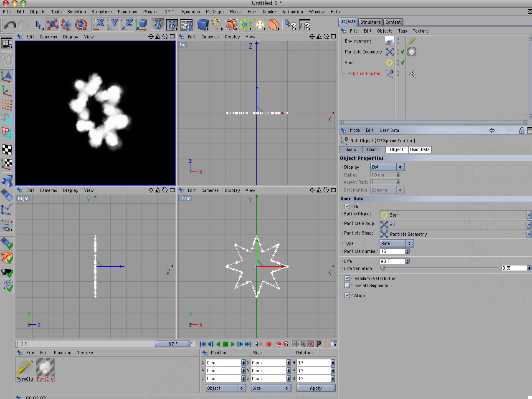Open the Size mode dropdown

[x=271, y=388]
